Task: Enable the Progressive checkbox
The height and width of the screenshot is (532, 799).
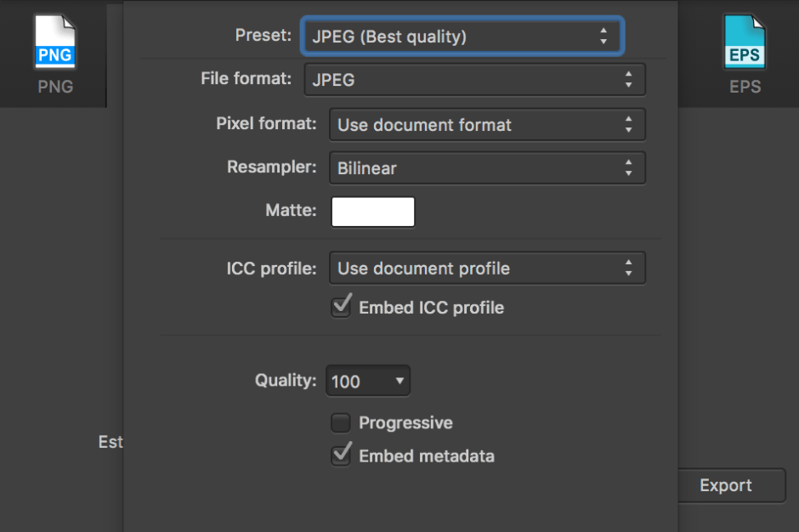Action: click(x=341, y=422)
